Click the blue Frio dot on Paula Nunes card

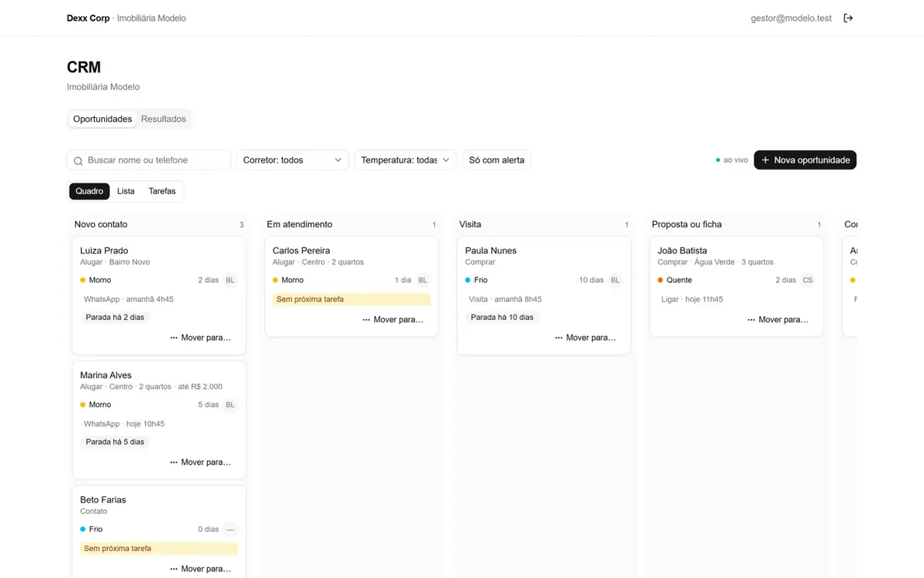click(x=467, y=281)
